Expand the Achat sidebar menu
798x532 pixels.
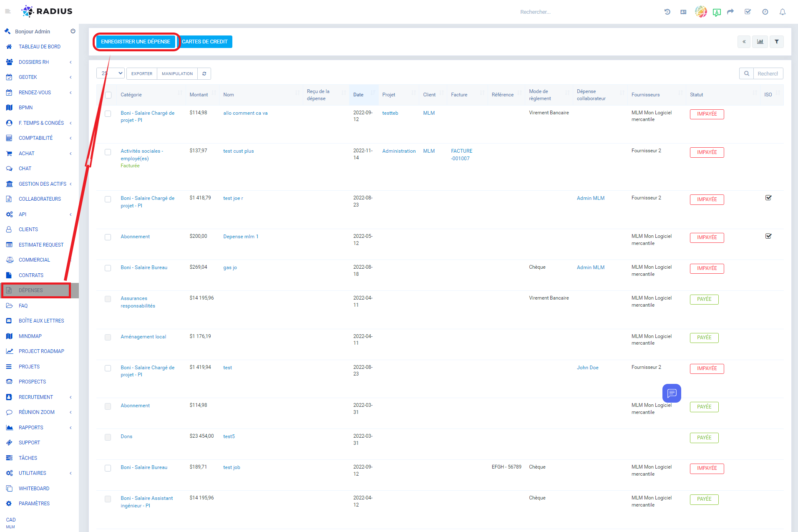(x=39, y=154)
